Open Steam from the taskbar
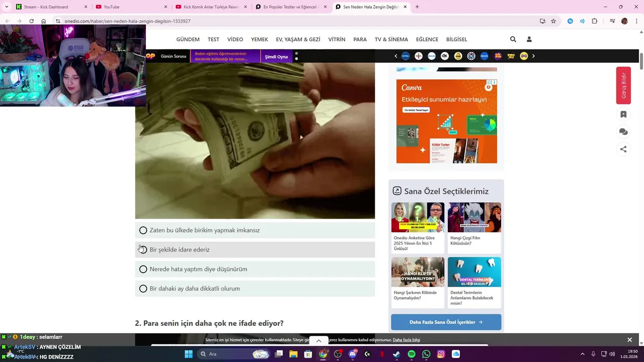Screen dimensions: 644x362 click(396, 354)
